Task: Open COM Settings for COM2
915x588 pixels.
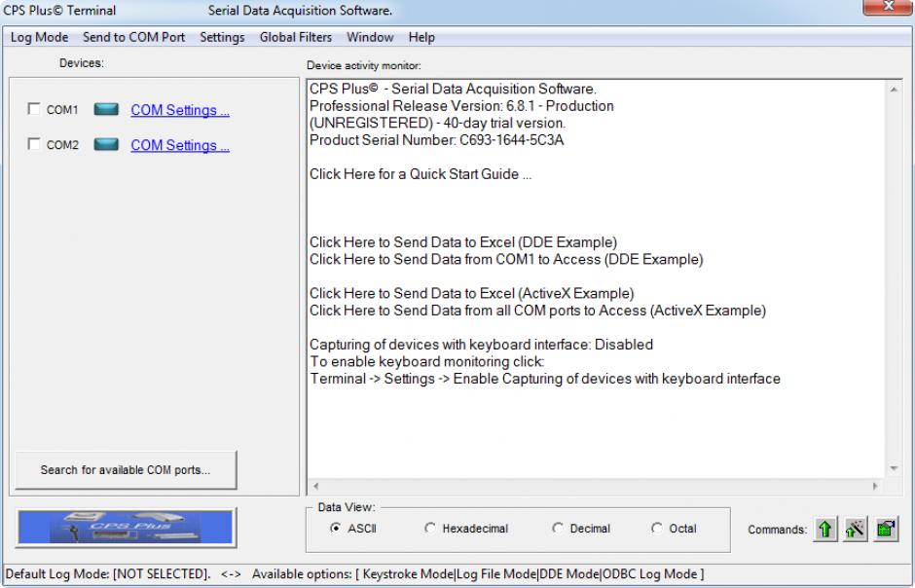Action: coord(180,145)
